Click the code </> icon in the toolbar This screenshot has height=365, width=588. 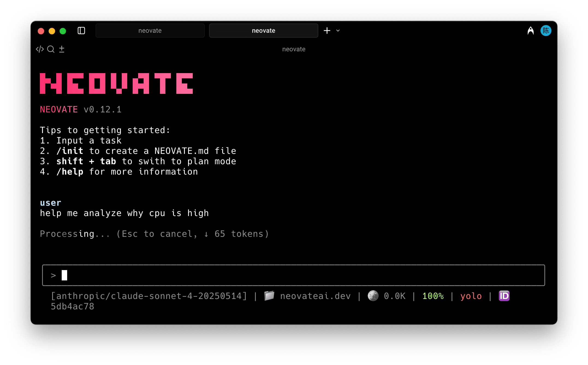(x=40, y=49)
